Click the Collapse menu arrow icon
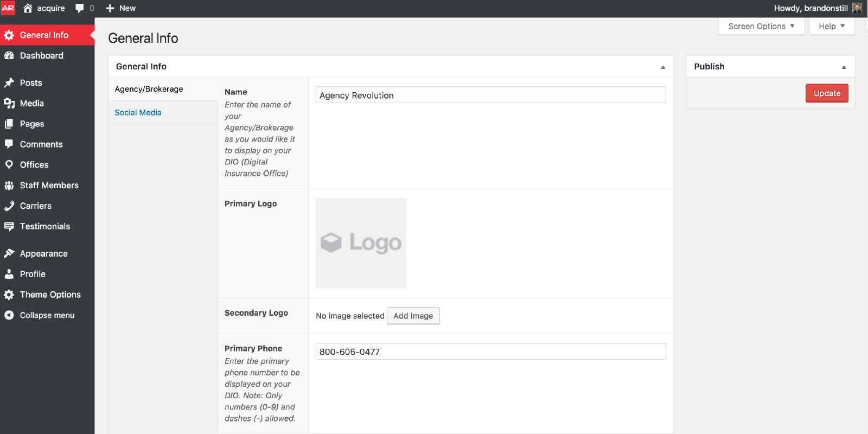 click(9, 315)
